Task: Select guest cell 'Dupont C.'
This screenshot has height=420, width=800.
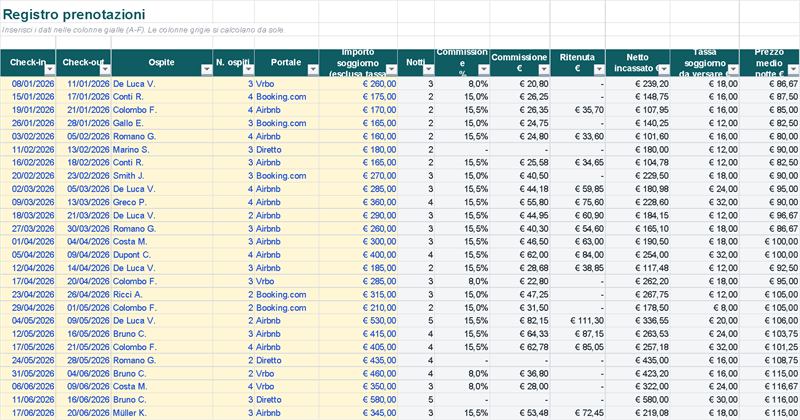Action: pyautogui.click(x=162, y=255)
